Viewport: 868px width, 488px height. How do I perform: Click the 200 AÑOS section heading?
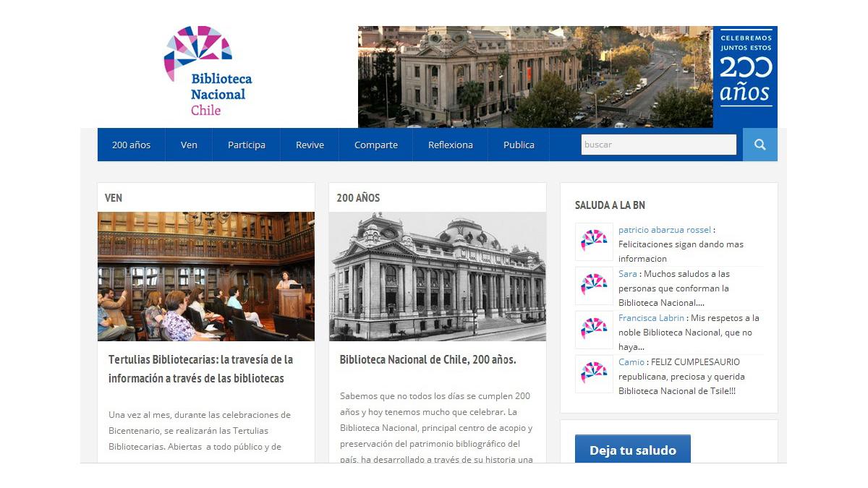pyautogui.click(x=358, y=197)
